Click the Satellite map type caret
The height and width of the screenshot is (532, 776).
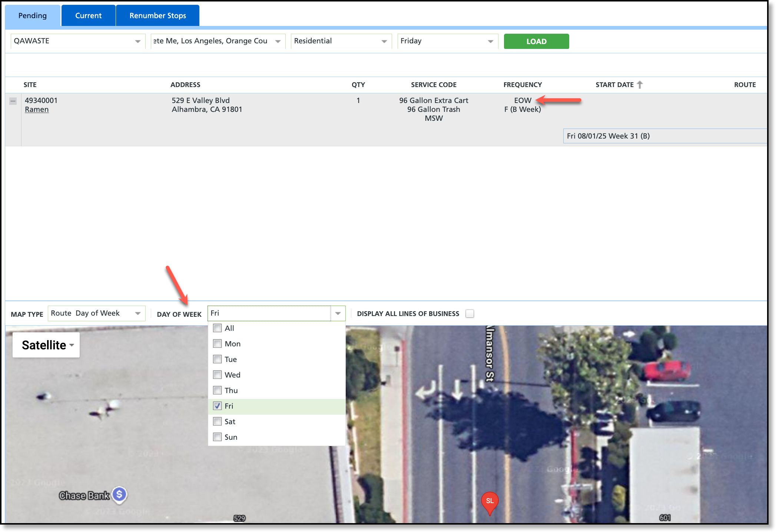pyautogui.click(x=72, y=345)
